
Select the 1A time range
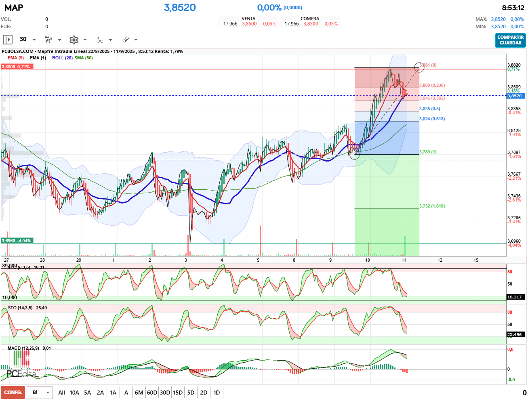pos(113,393)
